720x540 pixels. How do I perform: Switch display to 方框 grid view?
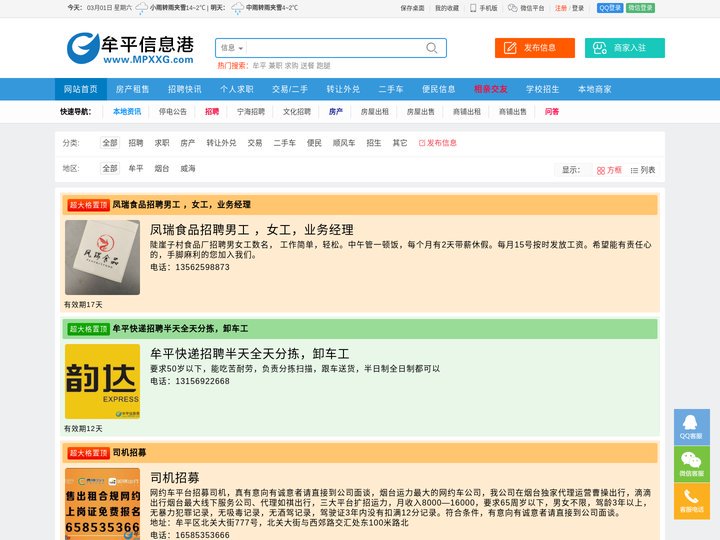(x=609, y=170)
